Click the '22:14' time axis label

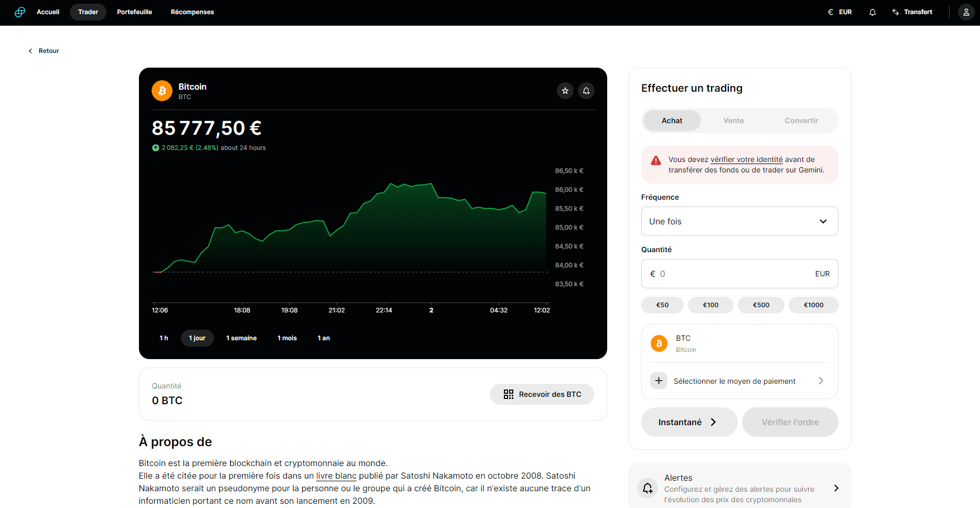click(x=384, y=310)
